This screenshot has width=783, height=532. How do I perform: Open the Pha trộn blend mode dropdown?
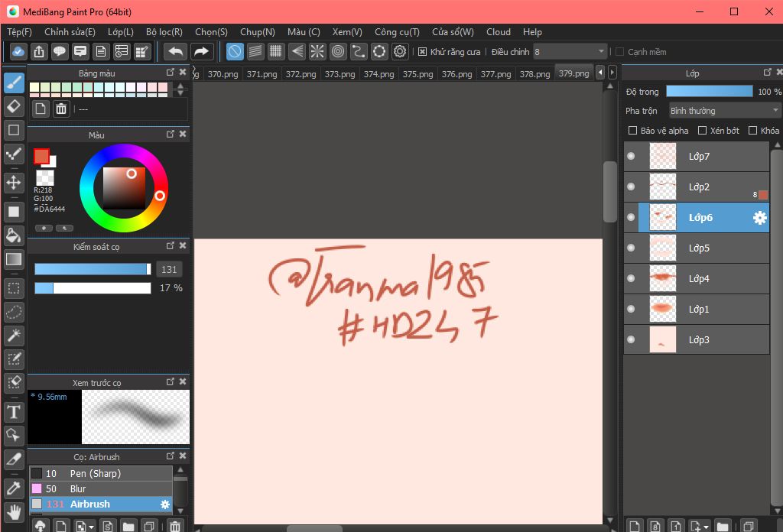(x=724, y=110)
